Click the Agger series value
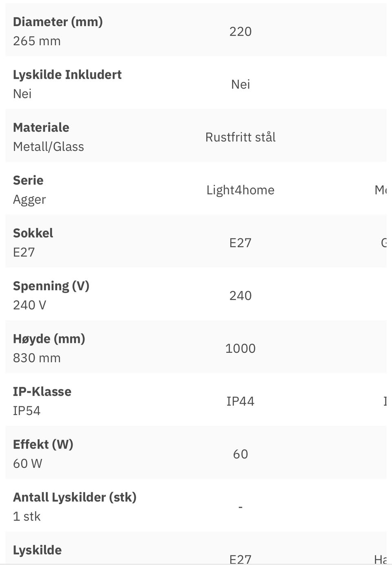The image size is (392, 565). pos(29,200)
